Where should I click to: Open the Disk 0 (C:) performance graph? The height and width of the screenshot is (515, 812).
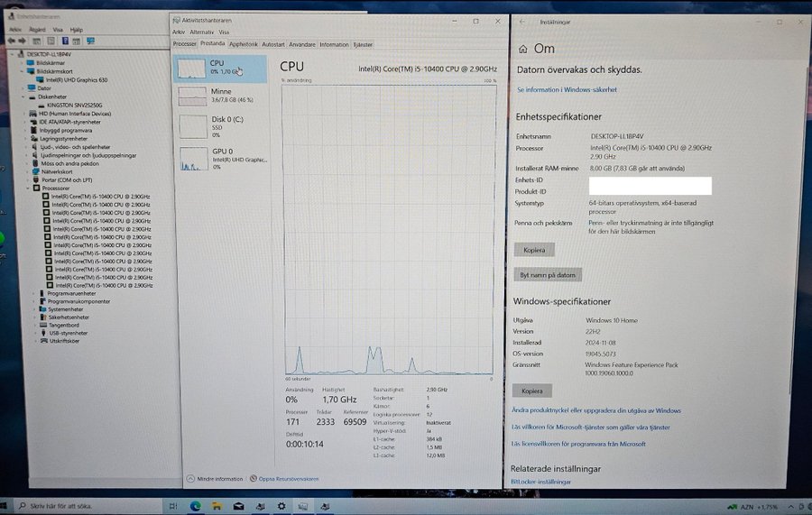(219, 124)
